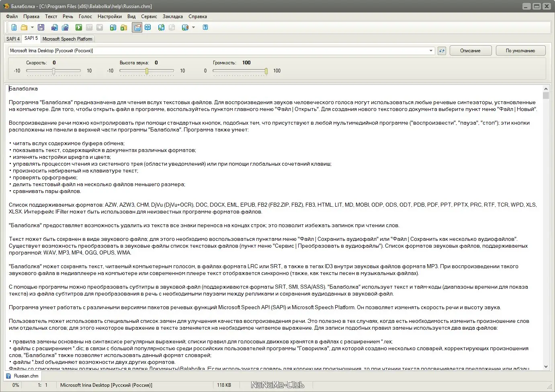Expand the arrow beside the quick bookmark icon
The height and width of the screenshot is (392, 555).
click(x=193, y=27)
